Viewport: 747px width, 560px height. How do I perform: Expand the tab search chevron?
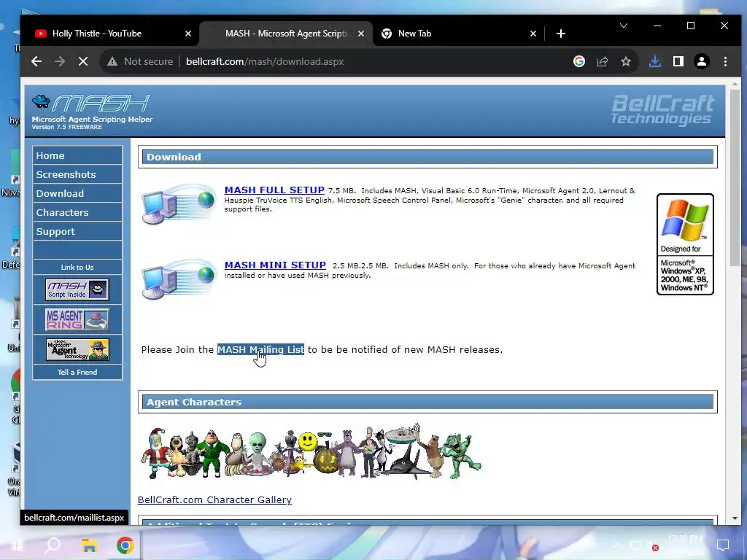click(624, 26)
